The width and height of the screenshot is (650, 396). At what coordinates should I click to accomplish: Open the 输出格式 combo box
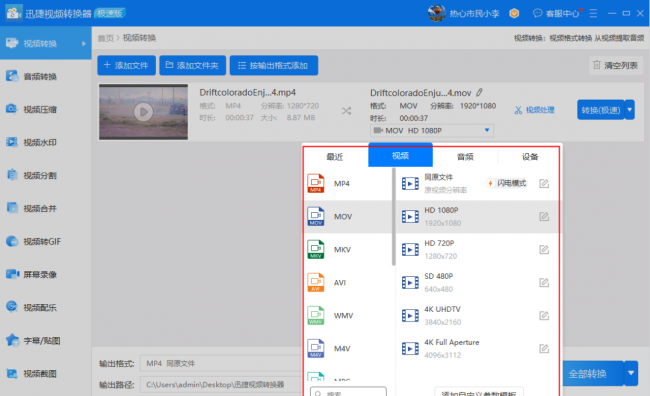pyautogui.click(x=221, y=363)
